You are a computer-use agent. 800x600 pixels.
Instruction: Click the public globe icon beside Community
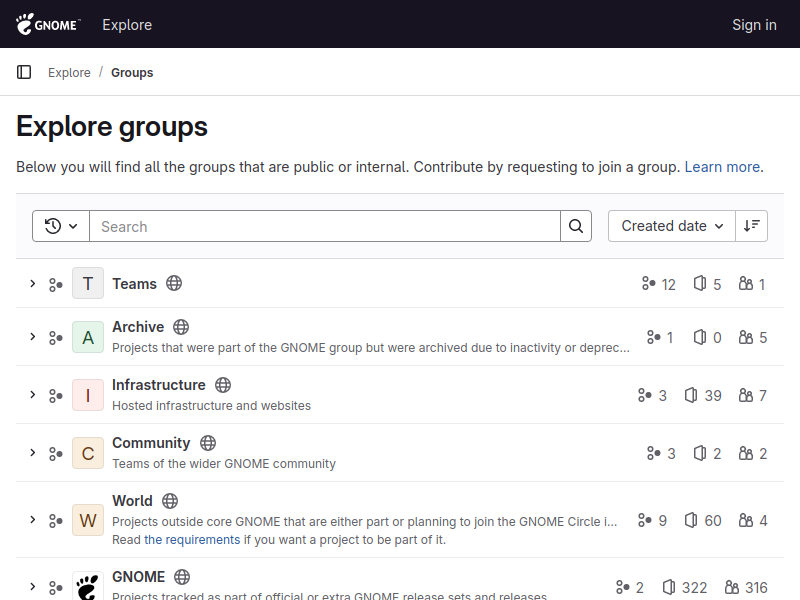[x=208, y=443]
